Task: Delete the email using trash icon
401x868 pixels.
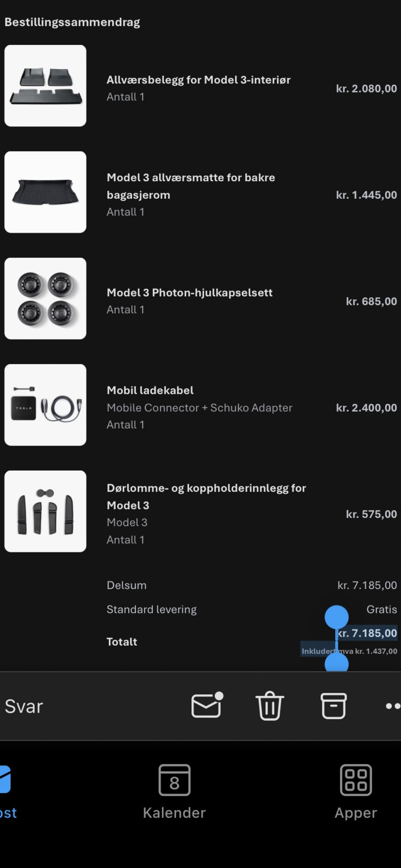Action: tap(269, 706)
